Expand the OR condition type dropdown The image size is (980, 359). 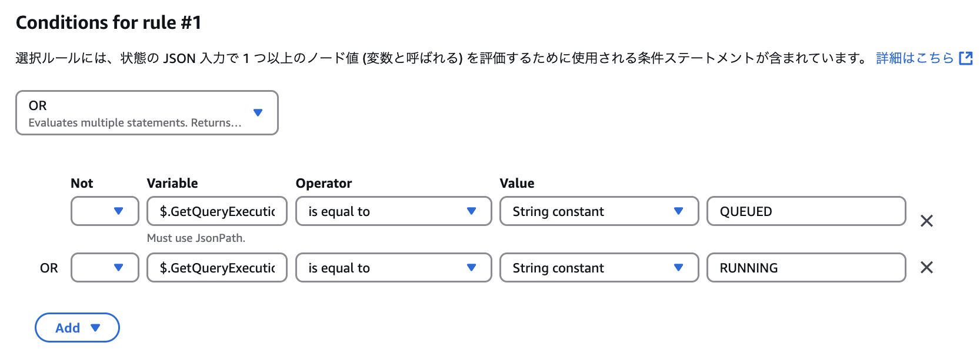tap(146, 112)
